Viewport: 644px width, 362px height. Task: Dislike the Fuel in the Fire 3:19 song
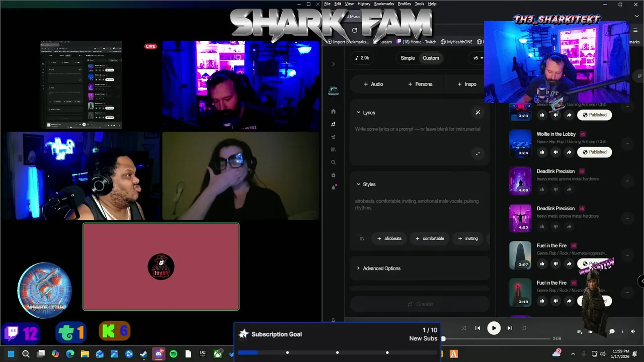coord(555,301)
